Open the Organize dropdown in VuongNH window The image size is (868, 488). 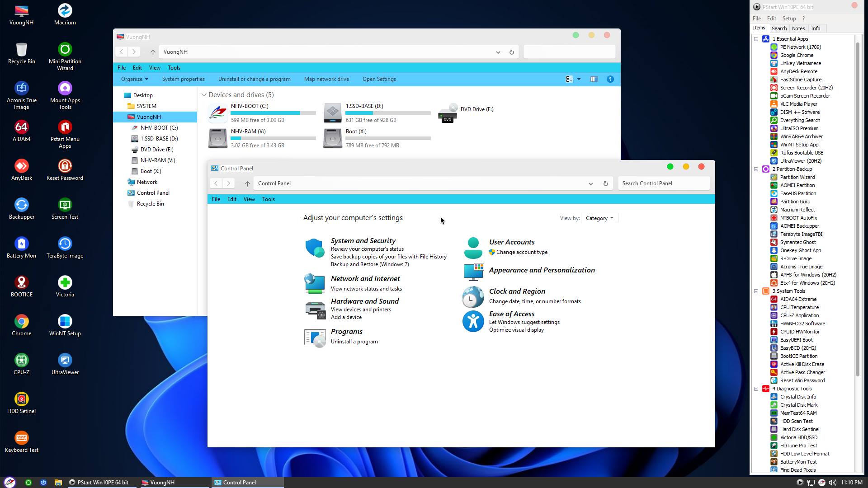click(x=134, y=79)
